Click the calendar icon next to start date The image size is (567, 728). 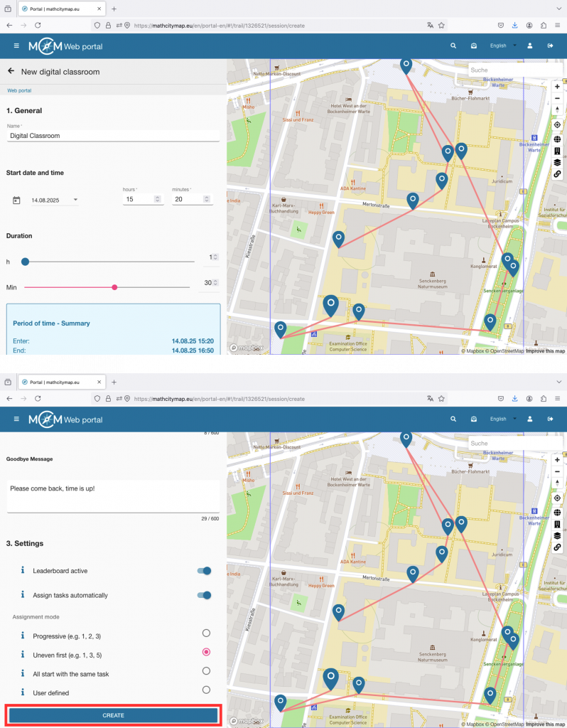(x=16, y=200)
